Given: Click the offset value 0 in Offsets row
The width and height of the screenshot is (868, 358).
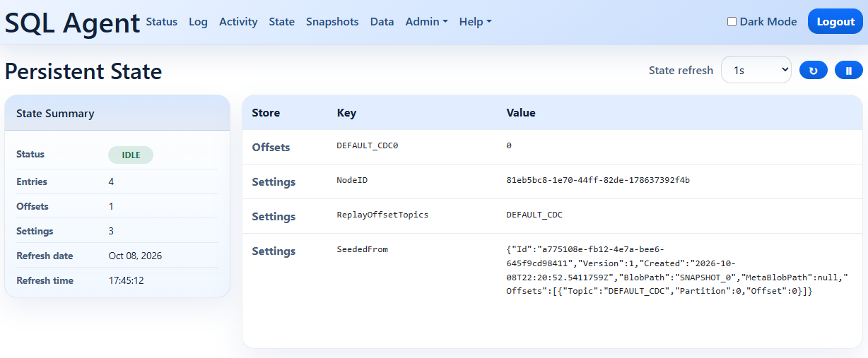Looking at the screenshot, I should 509,145.
